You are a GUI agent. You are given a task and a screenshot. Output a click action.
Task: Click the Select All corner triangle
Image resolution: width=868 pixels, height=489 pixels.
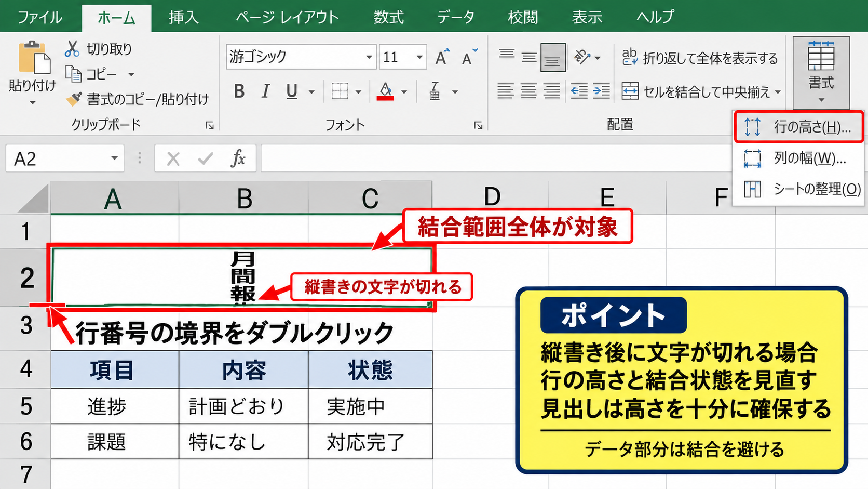click(x=34, y=198)
